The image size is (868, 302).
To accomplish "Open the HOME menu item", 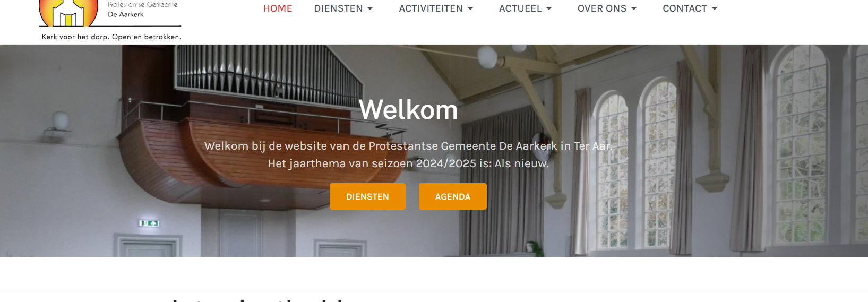I will click(x=278, y=8).
